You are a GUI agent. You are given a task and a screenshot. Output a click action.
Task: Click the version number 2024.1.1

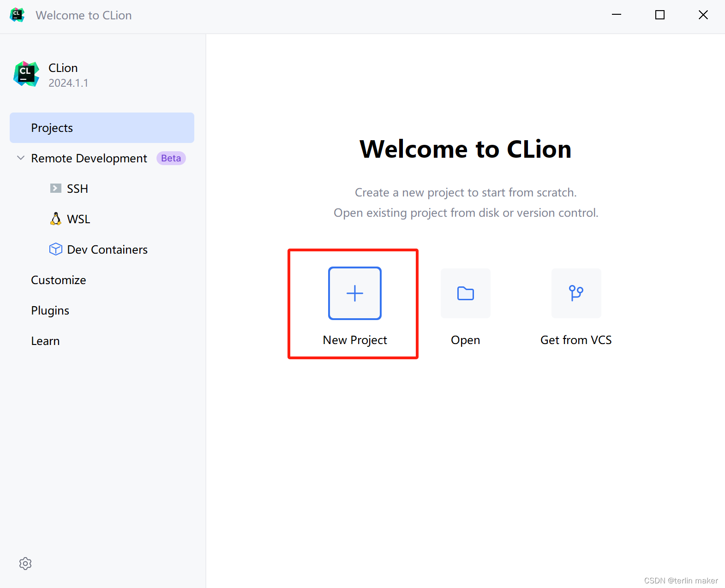pyautogui.click(x=68, y=83)
